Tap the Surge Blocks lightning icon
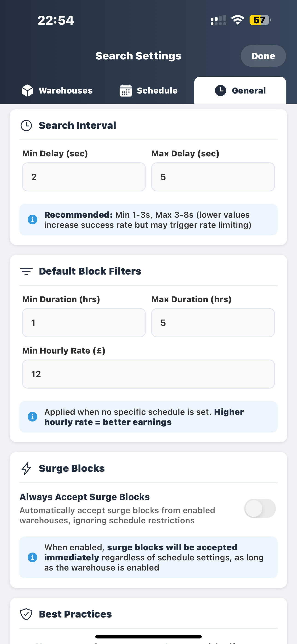297x644 pixels. tap(26, 468)
